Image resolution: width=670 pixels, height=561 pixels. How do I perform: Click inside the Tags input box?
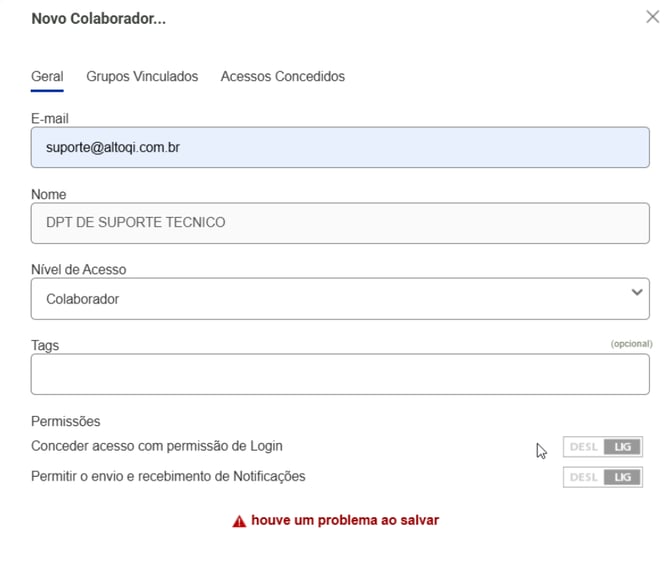tap(340, 375)
